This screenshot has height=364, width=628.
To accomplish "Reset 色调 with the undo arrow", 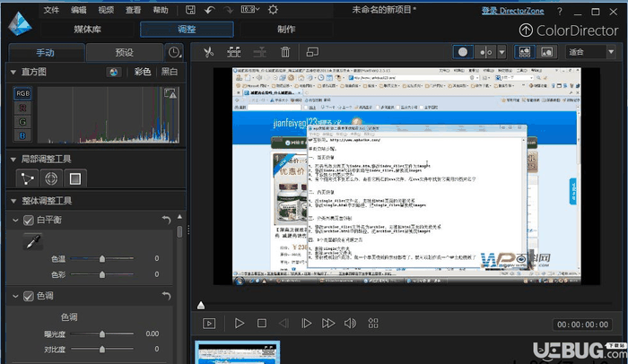I will click(166, 296).
